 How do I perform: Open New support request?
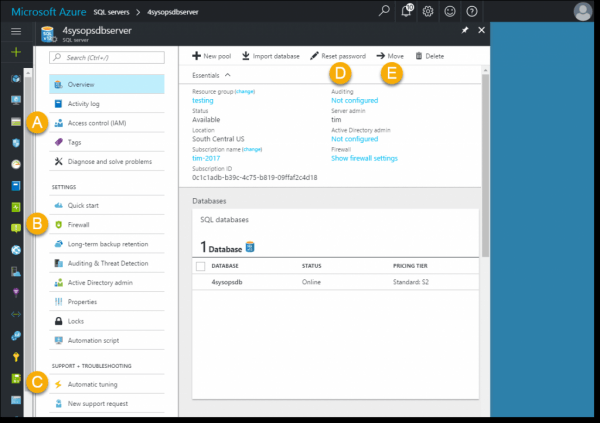coord(107,403)
